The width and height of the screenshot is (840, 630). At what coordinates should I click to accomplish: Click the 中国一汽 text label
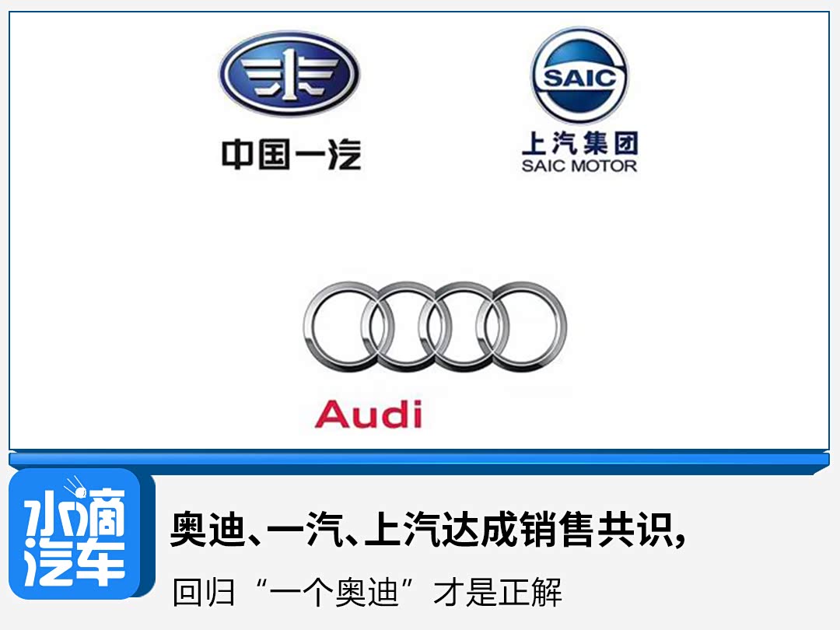tap(292, 155)
